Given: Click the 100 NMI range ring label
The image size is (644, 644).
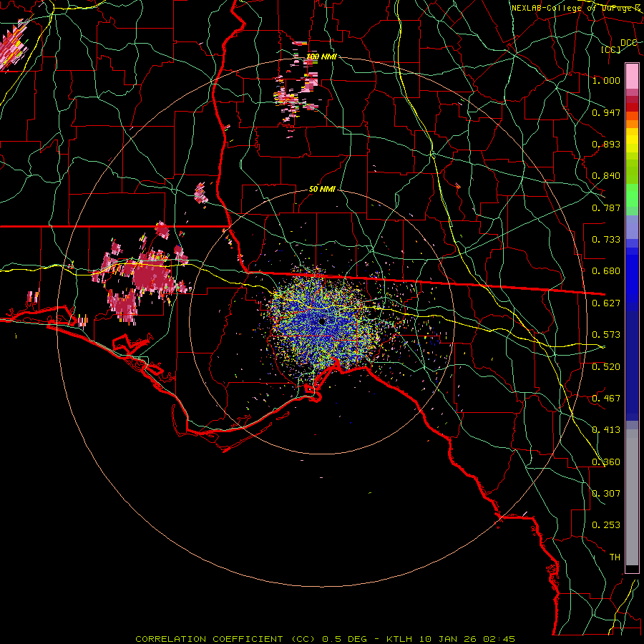Looking at the screenshot, I should click(x=321, y=57).
